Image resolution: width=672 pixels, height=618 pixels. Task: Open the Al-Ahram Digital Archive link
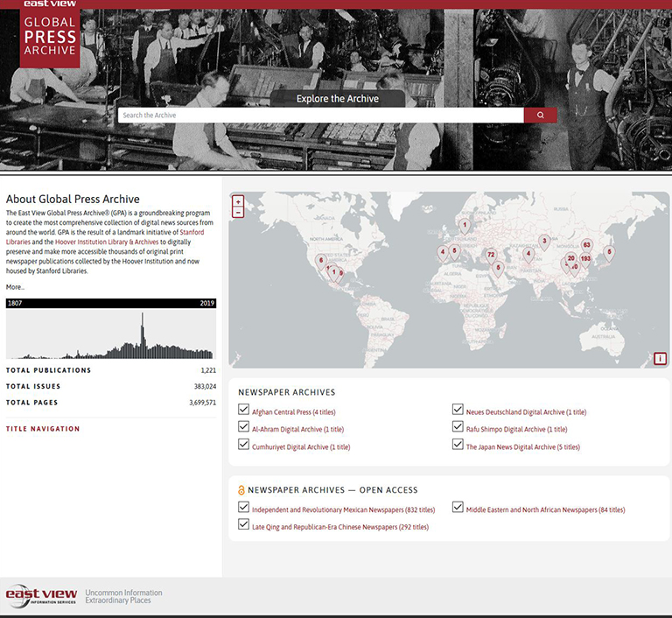(x=297, y=430)
